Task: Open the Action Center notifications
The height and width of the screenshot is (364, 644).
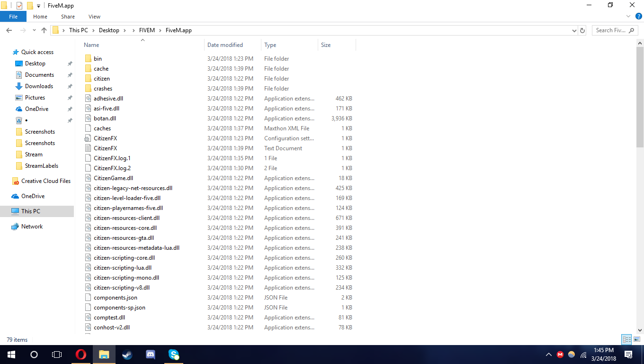Action: [x=629, y=355]
